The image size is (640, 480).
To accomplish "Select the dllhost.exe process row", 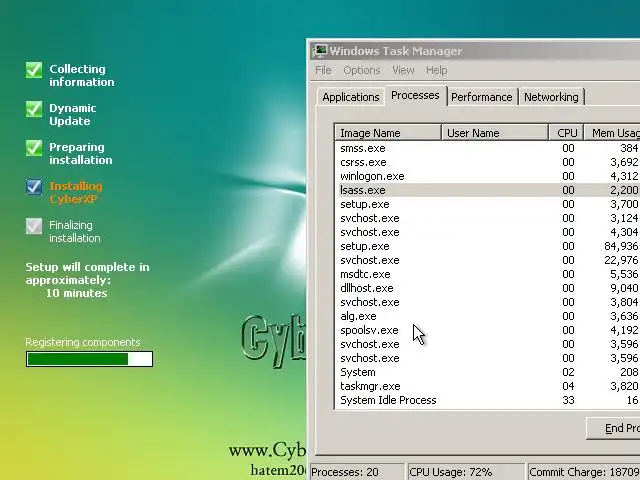I will (x=488, y=288).
